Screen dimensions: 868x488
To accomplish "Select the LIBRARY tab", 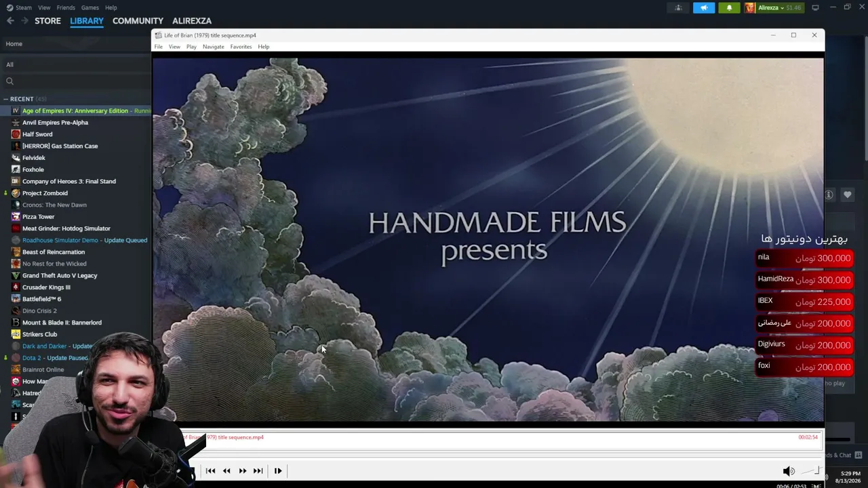I will click(87, 21).
